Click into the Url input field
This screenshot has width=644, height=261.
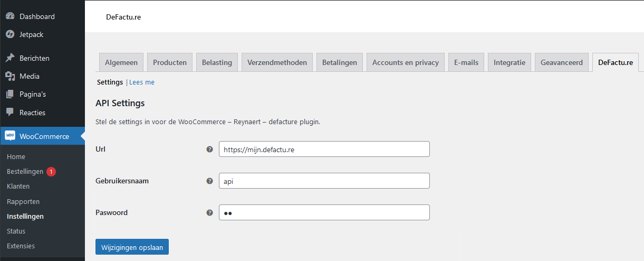tap(324, 149)
